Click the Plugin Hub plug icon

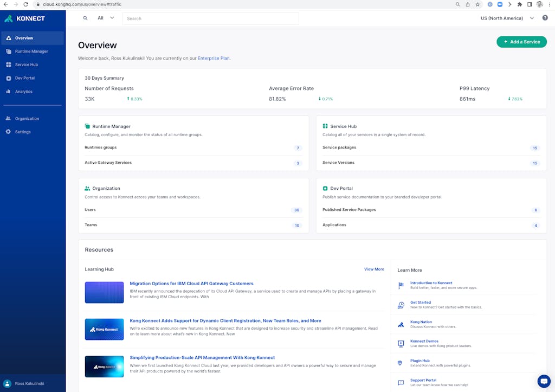coord(401,362)
